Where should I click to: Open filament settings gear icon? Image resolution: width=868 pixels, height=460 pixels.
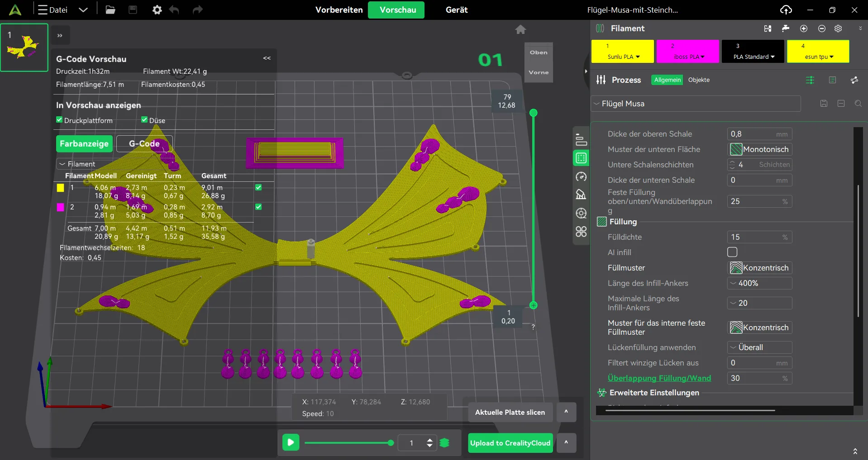838,28
